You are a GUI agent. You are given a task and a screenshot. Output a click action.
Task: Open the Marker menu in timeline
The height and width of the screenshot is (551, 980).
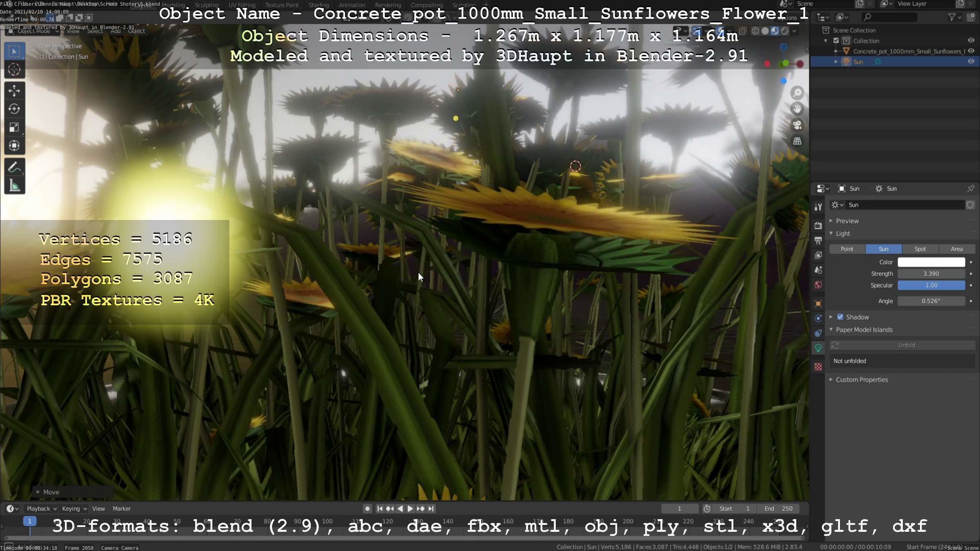click(x=122, y=509)
